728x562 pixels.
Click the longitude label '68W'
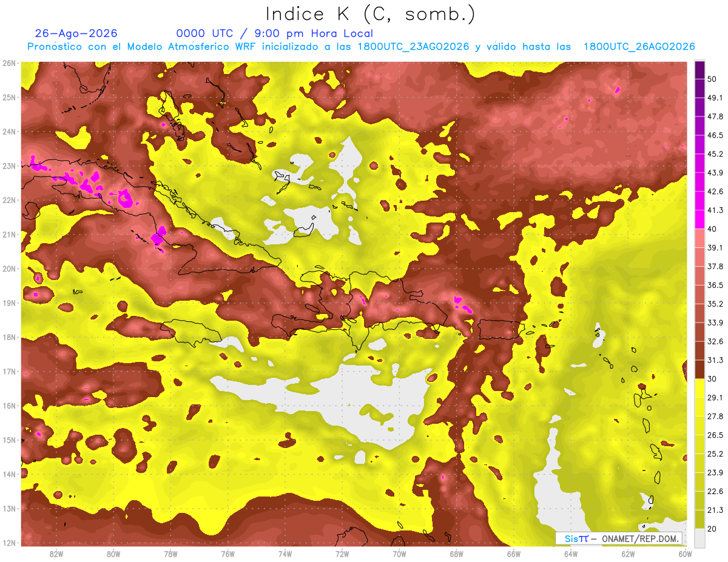click(x=456, y=554)
